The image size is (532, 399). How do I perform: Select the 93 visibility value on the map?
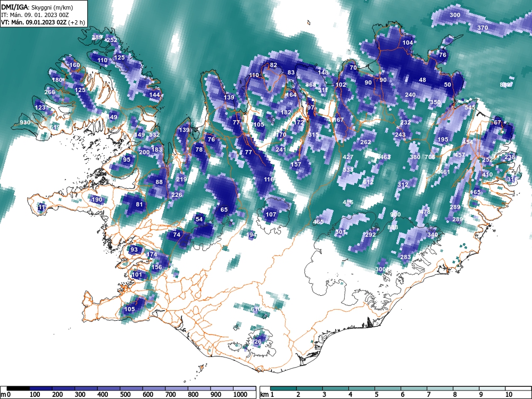click(x=135, y=250)
